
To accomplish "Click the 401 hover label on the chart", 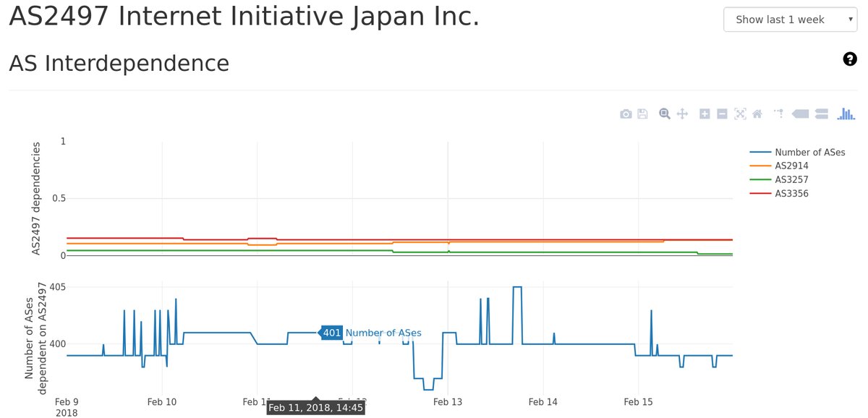I will [x=332, y=333].
